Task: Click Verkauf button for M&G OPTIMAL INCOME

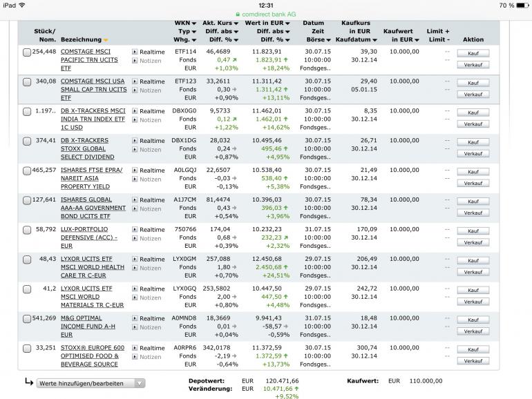Action: click(473, 331)
